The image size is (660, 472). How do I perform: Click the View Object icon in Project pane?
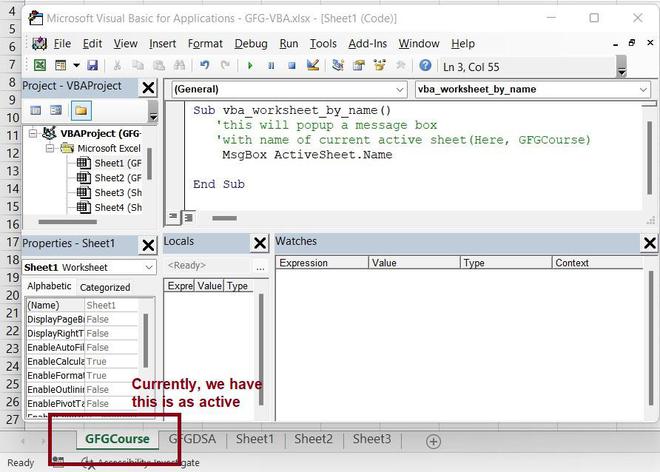56,110
